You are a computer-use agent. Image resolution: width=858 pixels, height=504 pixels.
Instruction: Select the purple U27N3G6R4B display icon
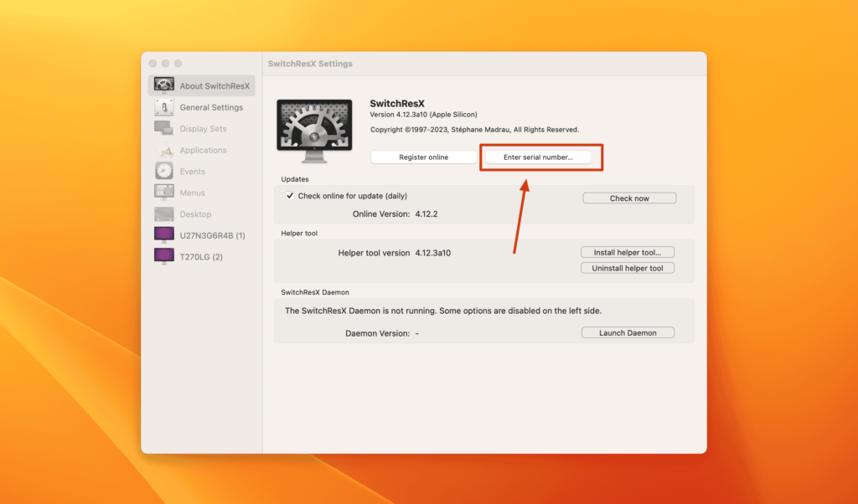[164, 235]
